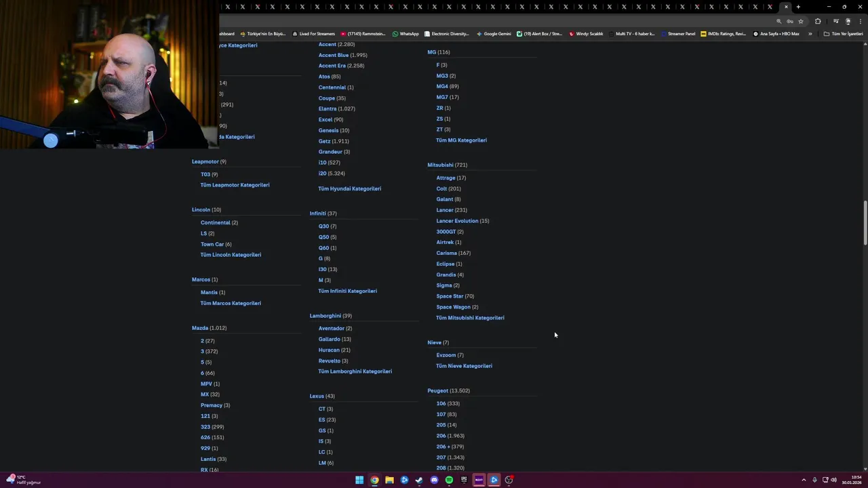Open the Lamborghini Aventador listings
Image resolution: width=868 pixels, height=488 pixels.
[x=332, y=329]
